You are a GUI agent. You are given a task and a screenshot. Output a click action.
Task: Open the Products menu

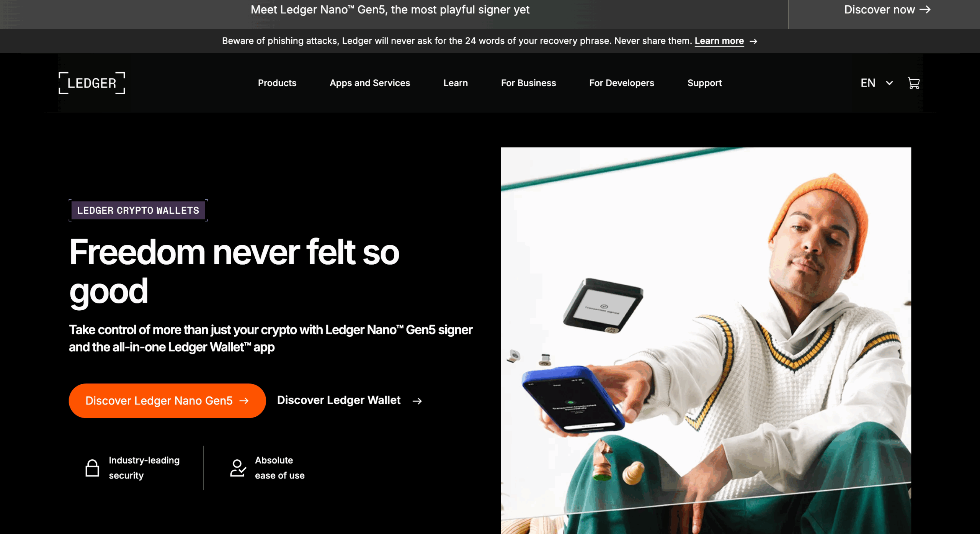277,83
